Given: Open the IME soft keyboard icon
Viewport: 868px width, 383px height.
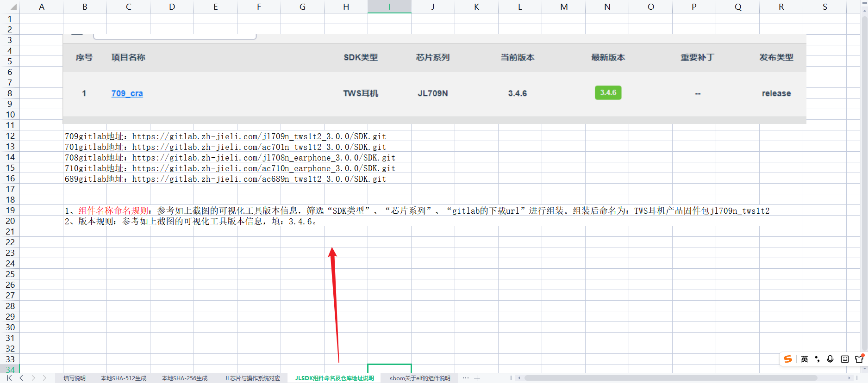Looking at the screenshot, I should coord(845,359).
